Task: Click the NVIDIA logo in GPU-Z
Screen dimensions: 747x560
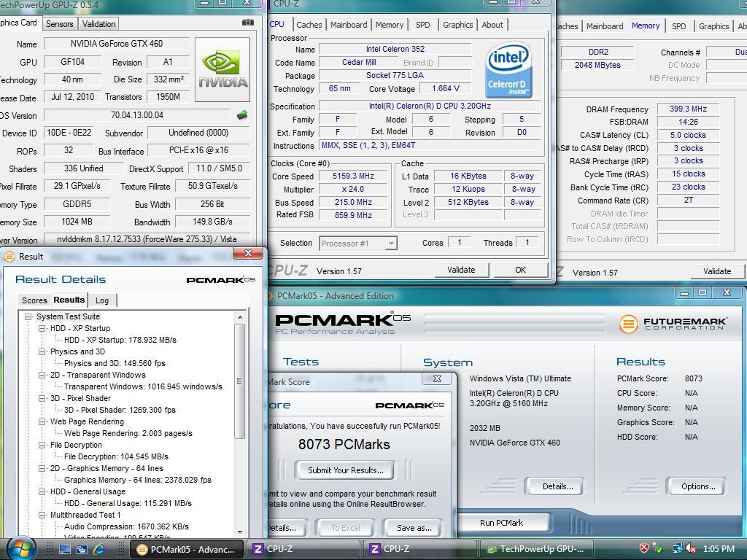Action: (x=222, y=70)
